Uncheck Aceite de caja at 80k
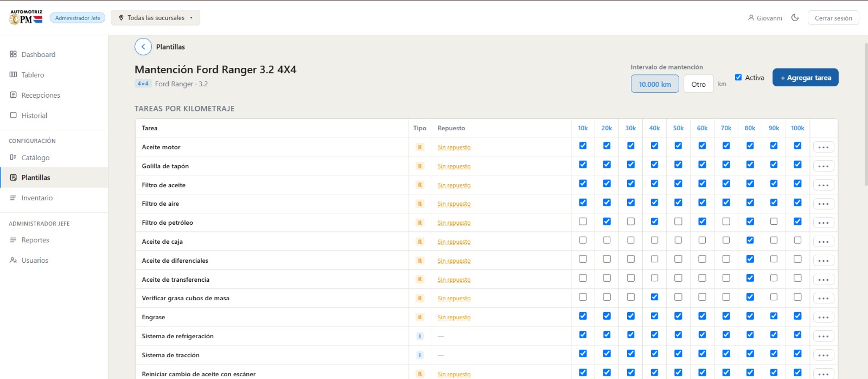 click(750, 240)
